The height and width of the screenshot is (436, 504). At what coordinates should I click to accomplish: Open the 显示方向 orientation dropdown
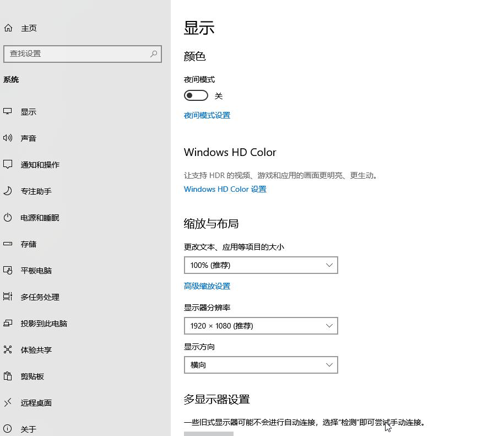click(x=261, y=364)
